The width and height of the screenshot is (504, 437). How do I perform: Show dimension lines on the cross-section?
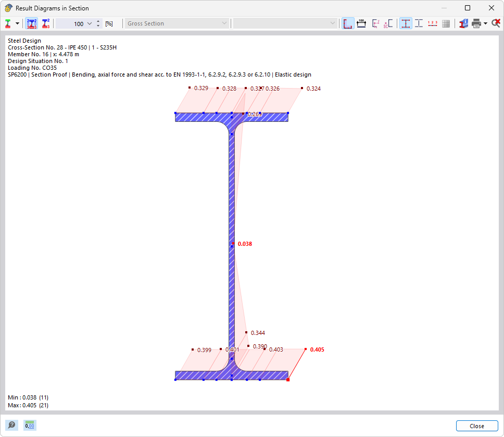pos(362,23)
